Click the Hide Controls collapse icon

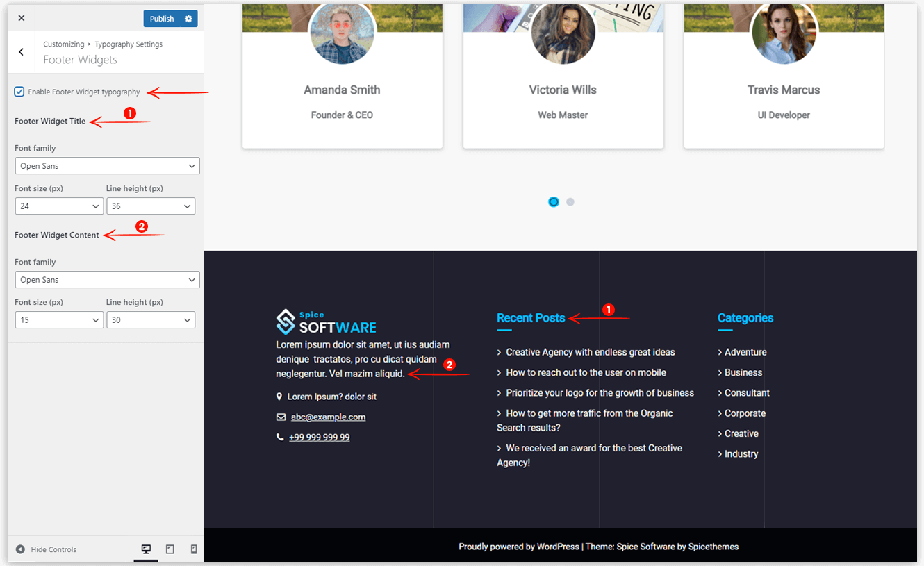click(x=20, y=549)
